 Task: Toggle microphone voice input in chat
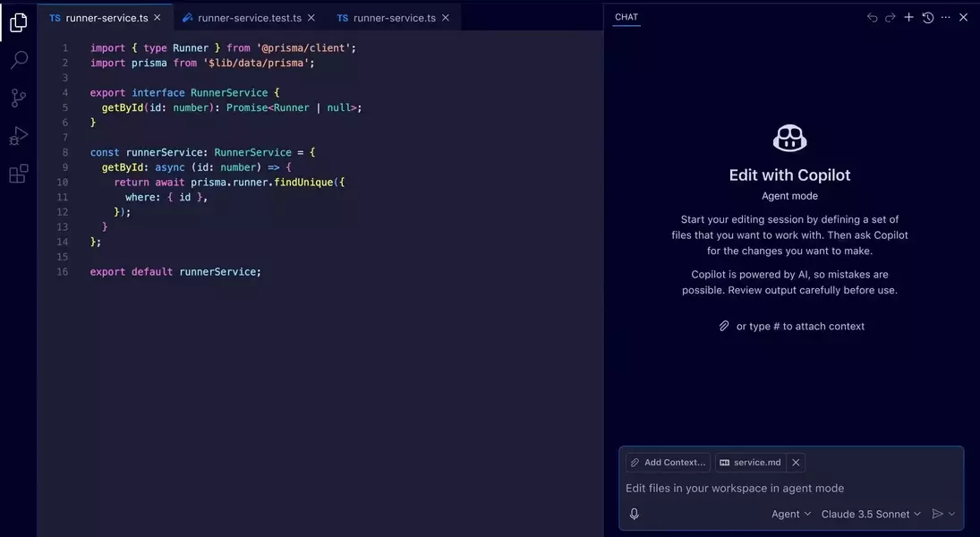[x=635, y=514]
